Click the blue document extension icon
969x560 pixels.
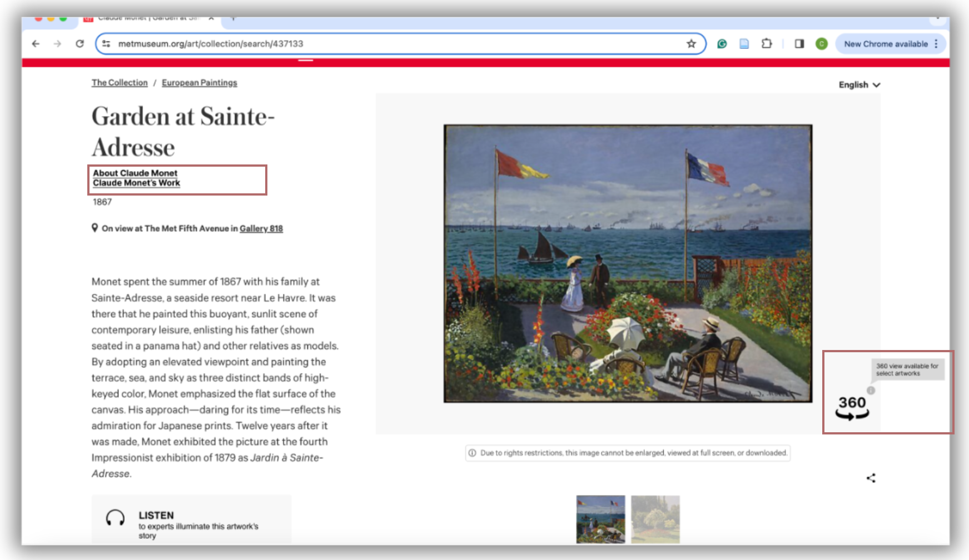(744, 43)
